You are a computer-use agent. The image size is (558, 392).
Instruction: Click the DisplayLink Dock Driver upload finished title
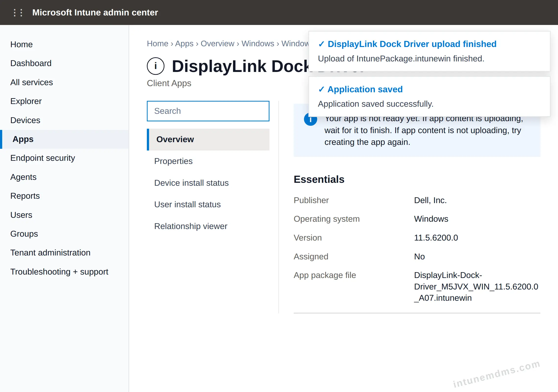(x=412, y=44)
